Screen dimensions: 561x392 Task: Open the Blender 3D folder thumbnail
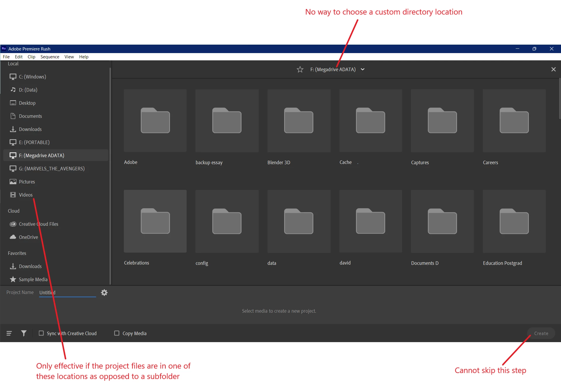click(x=299, y=121)
